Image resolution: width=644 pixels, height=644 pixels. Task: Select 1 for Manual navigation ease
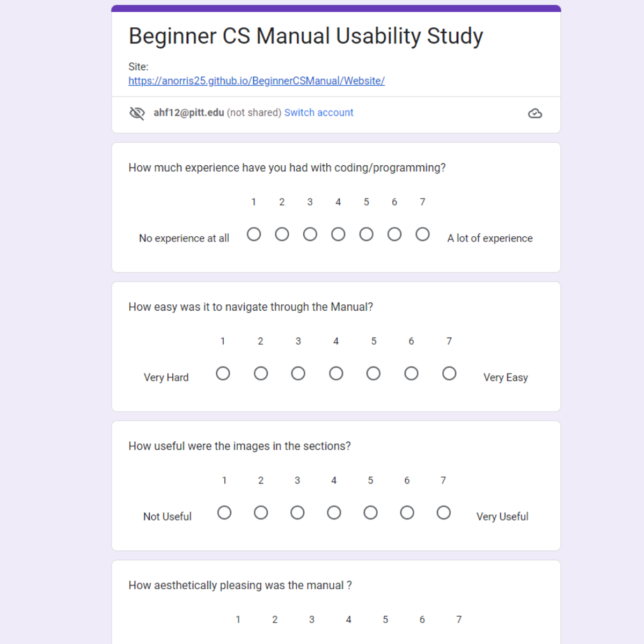coord(223,374)
